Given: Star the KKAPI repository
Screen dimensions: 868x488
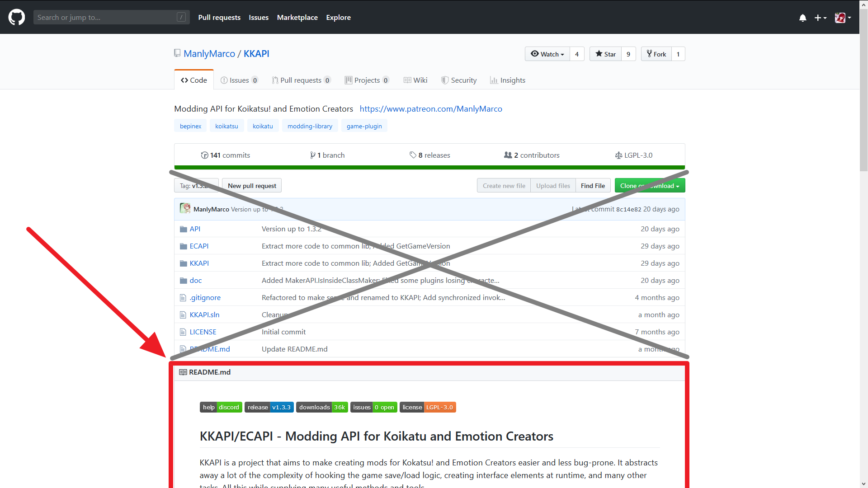Looking at the screenshot, I should [x=605, y=54].
